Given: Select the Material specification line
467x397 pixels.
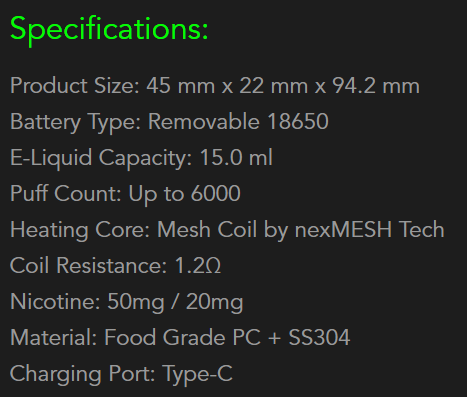Looking at the screenshot, I should [180, 338].
